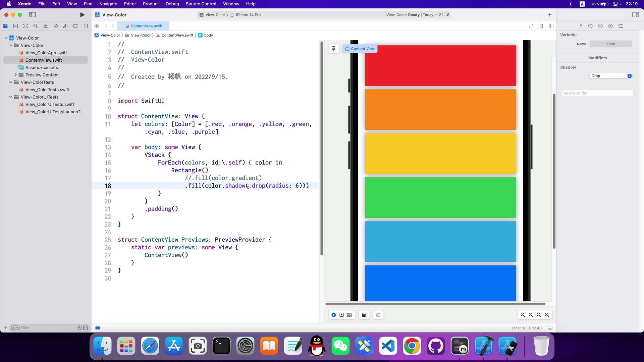644x362 pixels.
Task: Add a file with navigator plus button
Action: 5,328
